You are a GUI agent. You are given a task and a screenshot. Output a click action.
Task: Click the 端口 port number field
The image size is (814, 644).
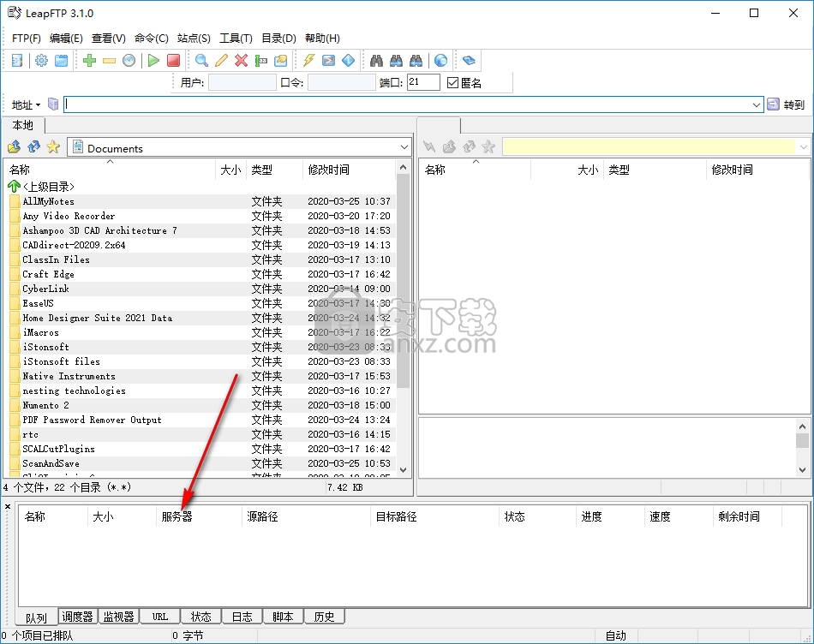point(423,82)
